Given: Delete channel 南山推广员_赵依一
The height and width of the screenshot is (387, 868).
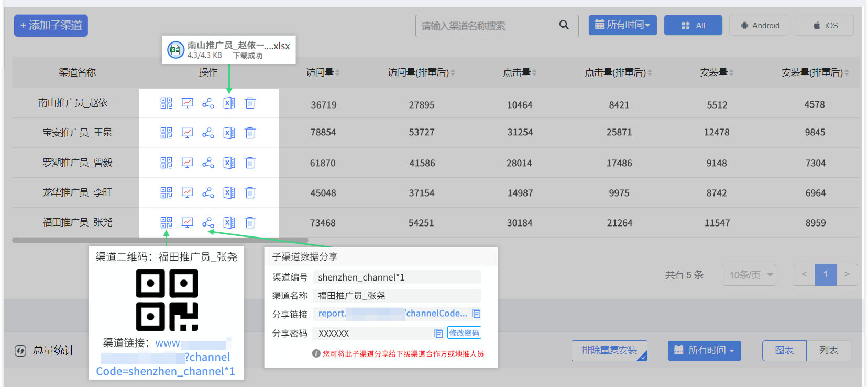Looking at the screenshot, I should 250,103.
